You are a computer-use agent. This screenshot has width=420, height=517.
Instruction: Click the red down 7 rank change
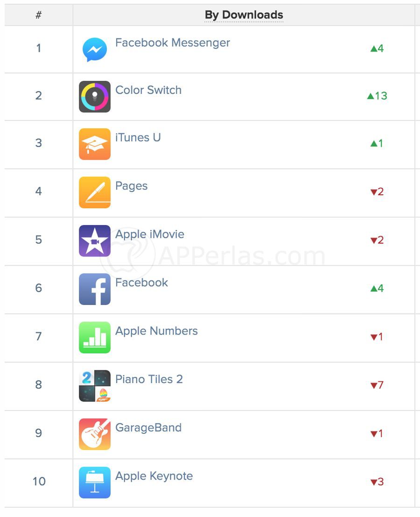point(377,385)
